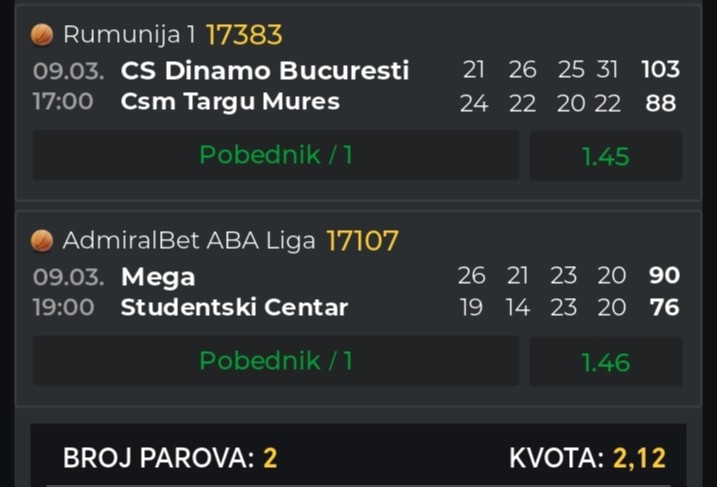Click the 19:00 start time
Screen dimensions: 717x487
(x=64, y=307)
